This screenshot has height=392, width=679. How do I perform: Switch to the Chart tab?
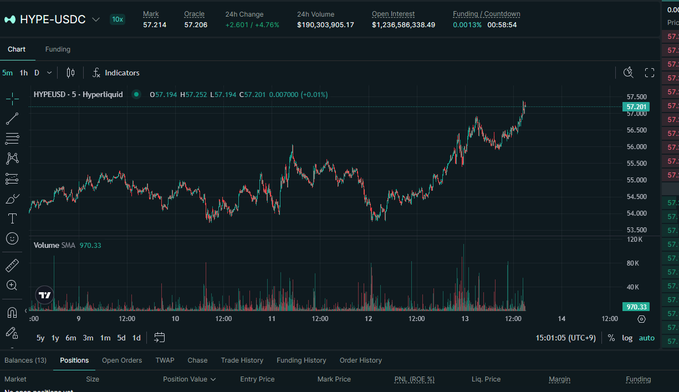click(16, 49)
